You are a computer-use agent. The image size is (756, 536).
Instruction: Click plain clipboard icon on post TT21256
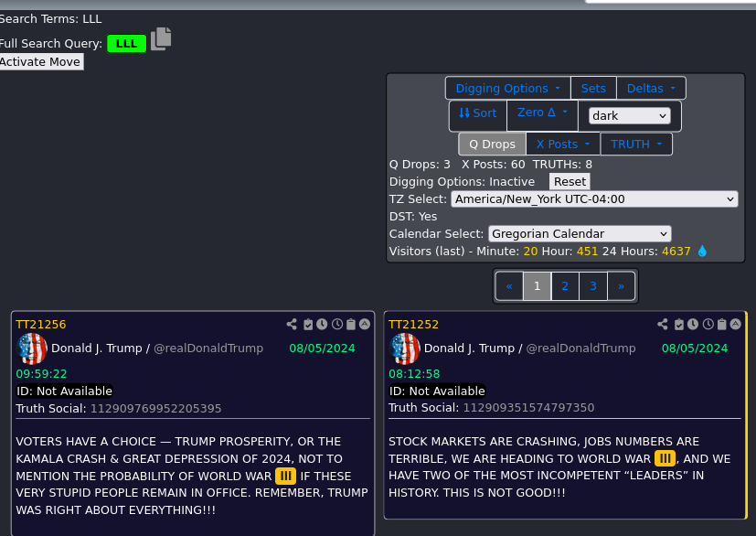tap(351, 324)
